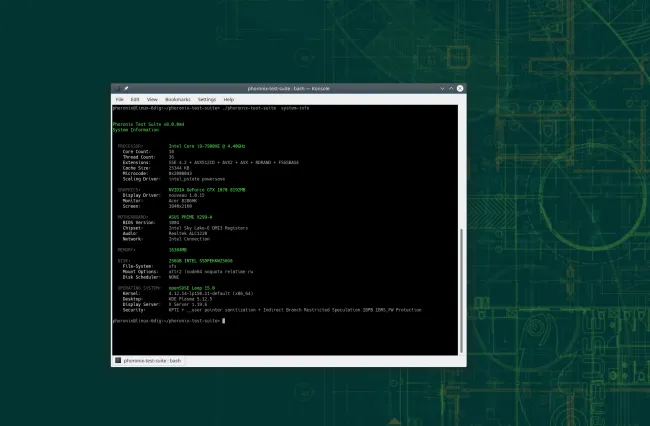
Task: Click the 'Kernel:' label
Action: click(131, 293)
